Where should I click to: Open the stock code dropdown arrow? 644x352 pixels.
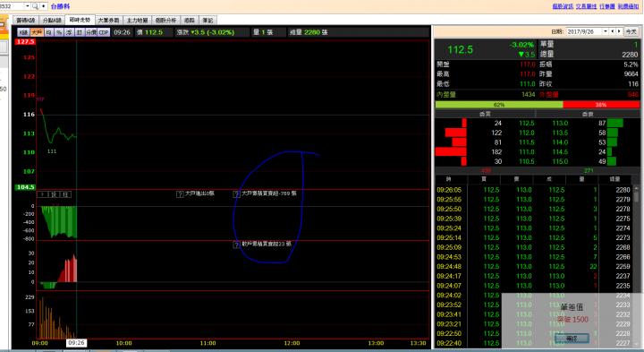click(27, 6)
